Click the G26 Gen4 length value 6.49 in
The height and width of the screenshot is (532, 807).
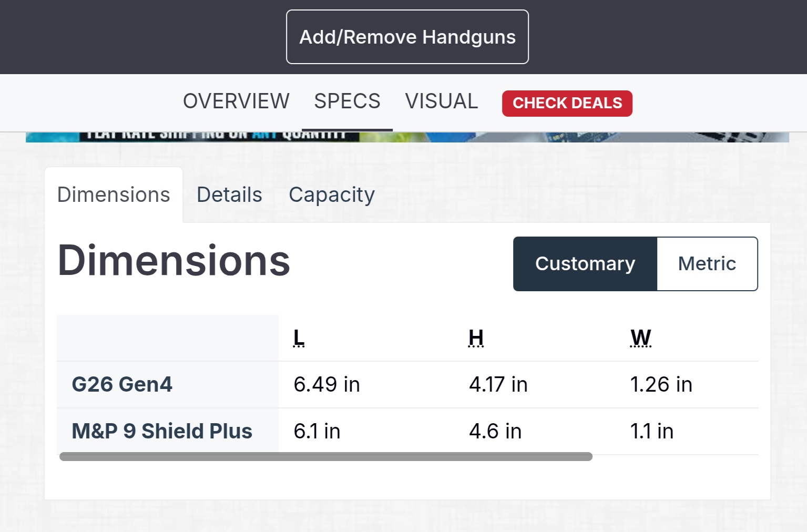pyautogui.click(x=326, y=384)
